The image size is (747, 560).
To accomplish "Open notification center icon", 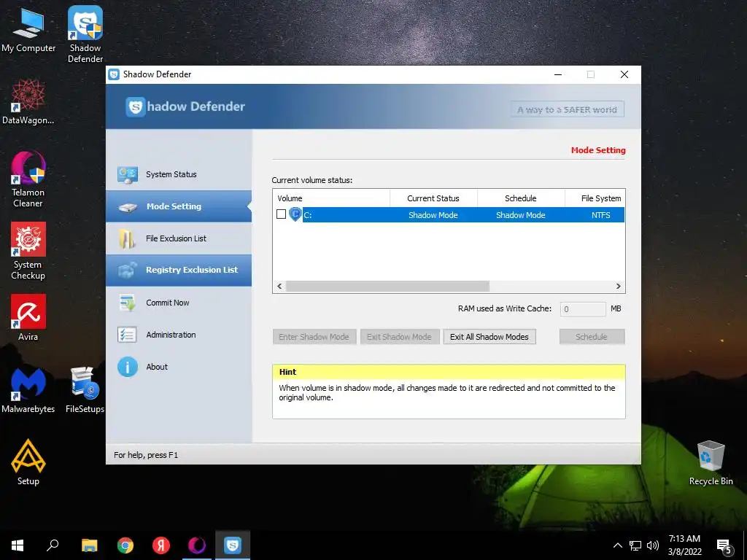I will point(724,546).
